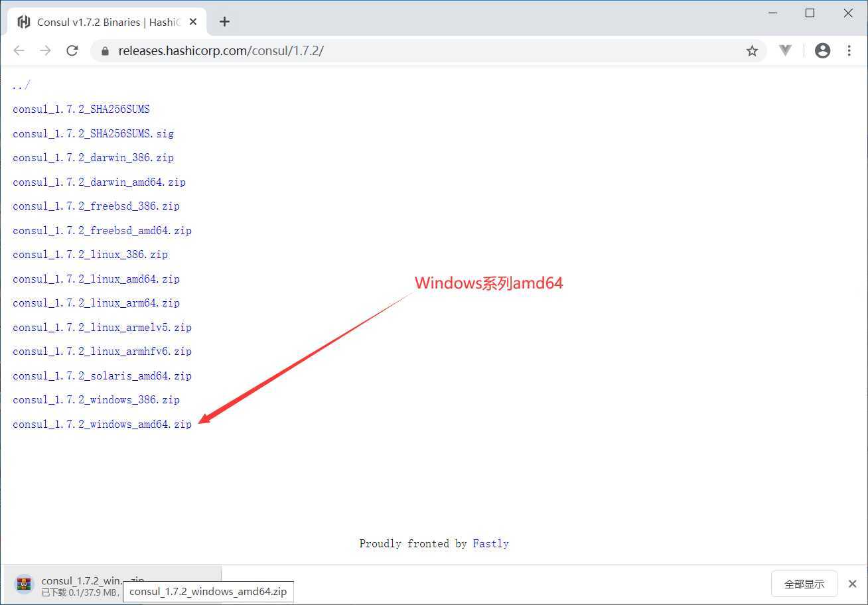Download consul_1.7.2_linux_arm64.zip
The height and width of the screenshot is (605, 868).
coord(96,303)
